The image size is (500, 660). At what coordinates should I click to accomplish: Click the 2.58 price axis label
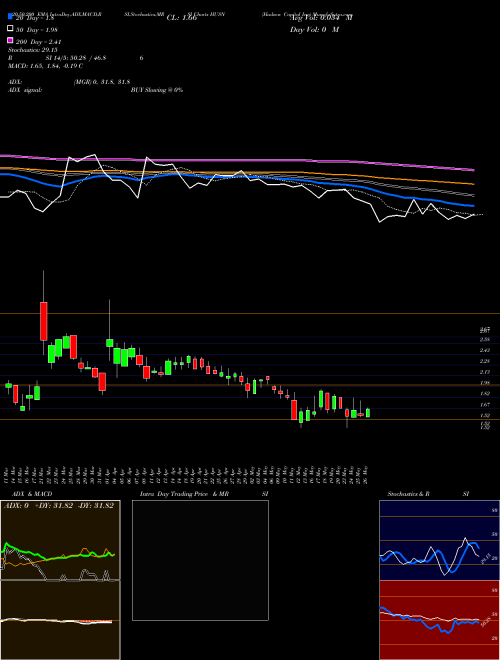click(x=484, y=339)
